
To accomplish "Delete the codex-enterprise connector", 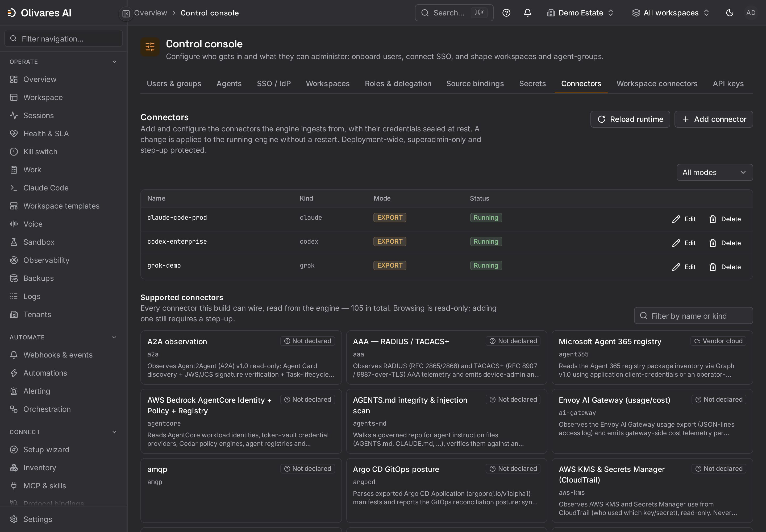I will [x=725, y=243].
